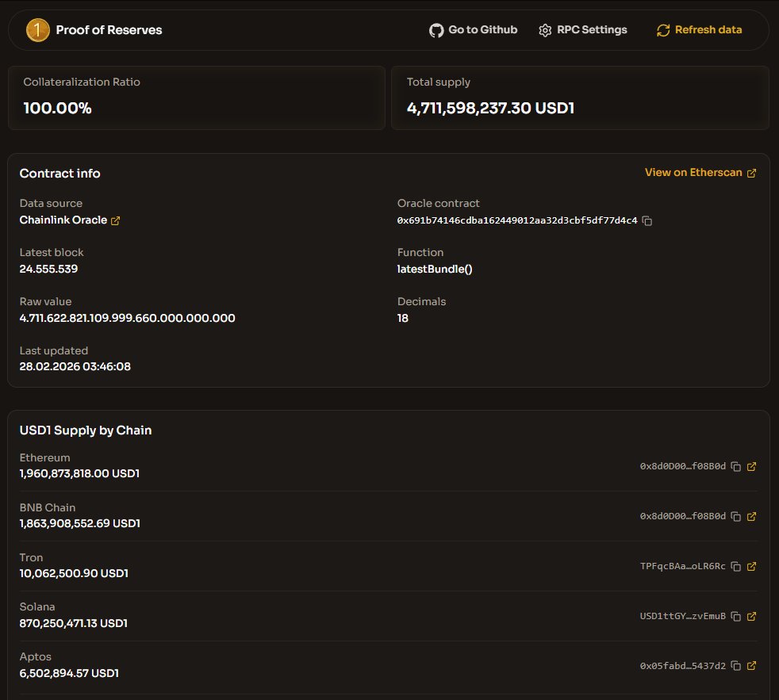Image resolution: width=779 pixels, height=700 pixels.
Task: Click the latestBundle() function name
Action: click(435, 269)
